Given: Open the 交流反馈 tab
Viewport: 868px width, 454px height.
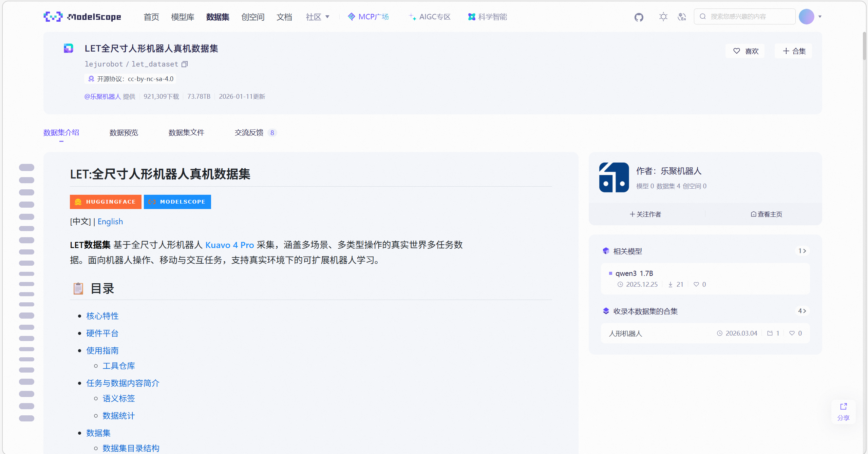Looking at the screenshot, I should click(x=249, y=133).
